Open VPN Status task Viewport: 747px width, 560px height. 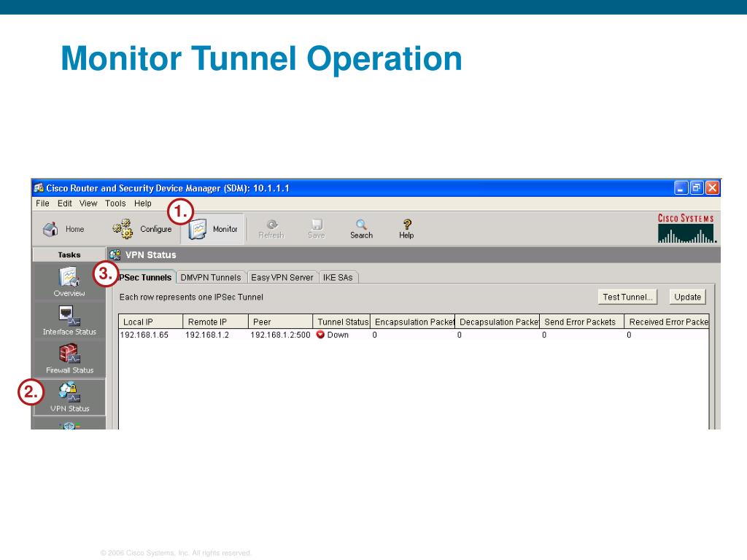click(69, 397)
